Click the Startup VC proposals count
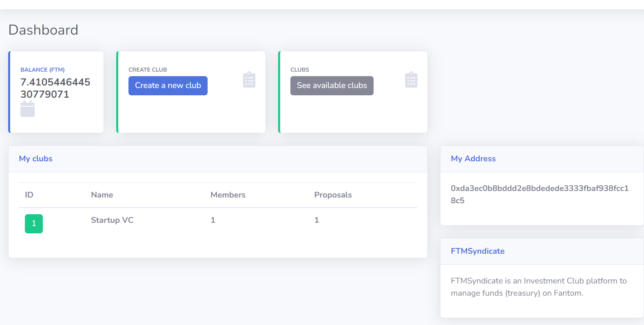The width and height of the screenshot is (644, 325). (316, 220)
